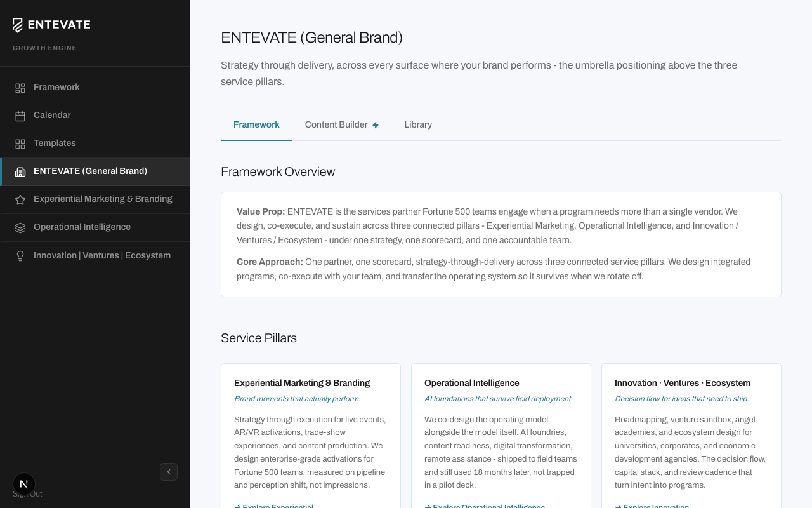Select the "Service Pillars" heading
The image size is (812, 508).
tap(259, 338)
